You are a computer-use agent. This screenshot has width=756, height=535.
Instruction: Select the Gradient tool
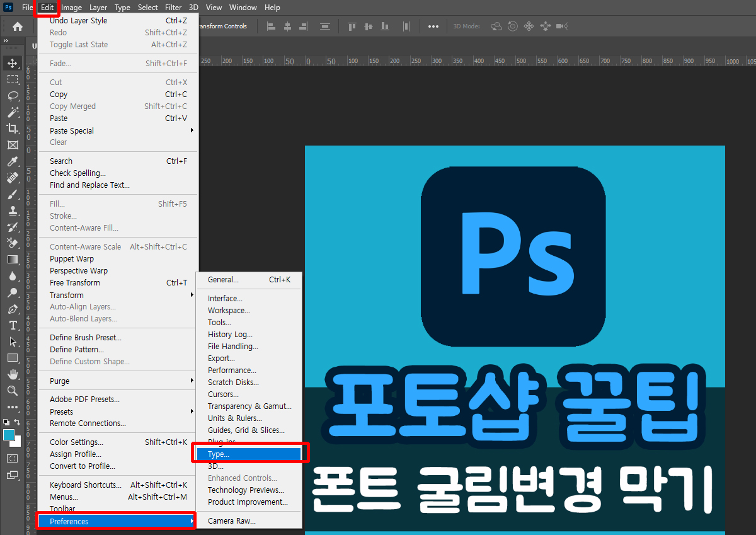click(x=12, y=260)
